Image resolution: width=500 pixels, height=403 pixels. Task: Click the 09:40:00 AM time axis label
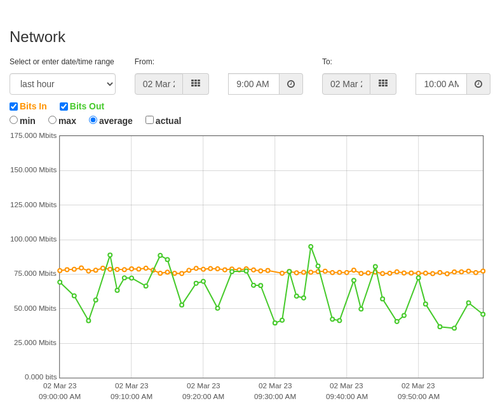pyautogui.click(x=347, y=397)
